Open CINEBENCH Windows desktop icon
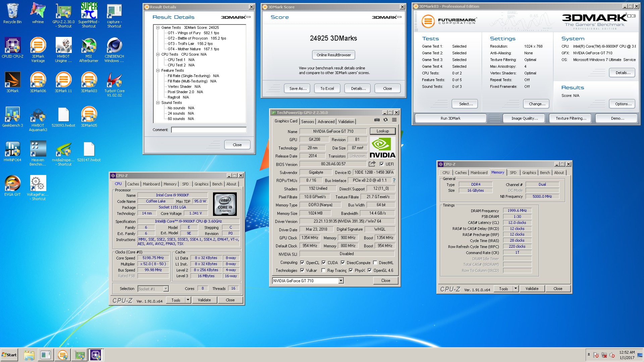Viewport: 644px width, 362px height. click(114, 50)
